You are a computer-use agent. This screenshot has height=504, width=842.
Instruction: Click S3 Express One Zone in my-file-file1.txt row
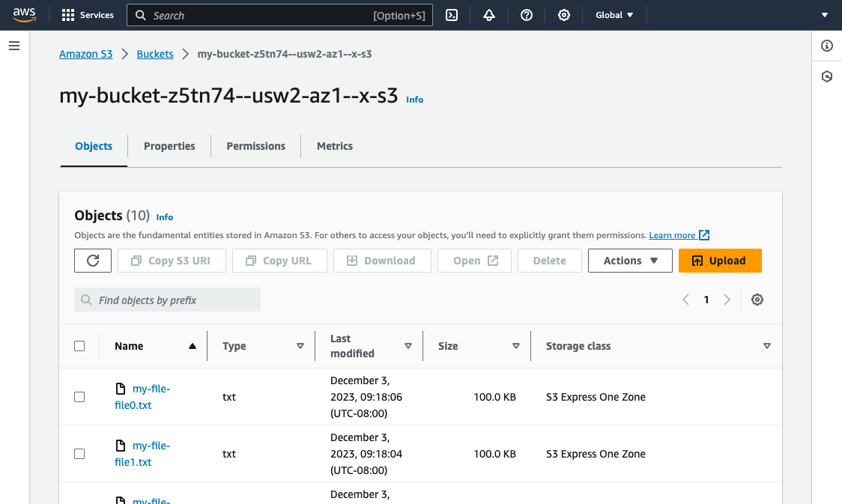point(596,454)
